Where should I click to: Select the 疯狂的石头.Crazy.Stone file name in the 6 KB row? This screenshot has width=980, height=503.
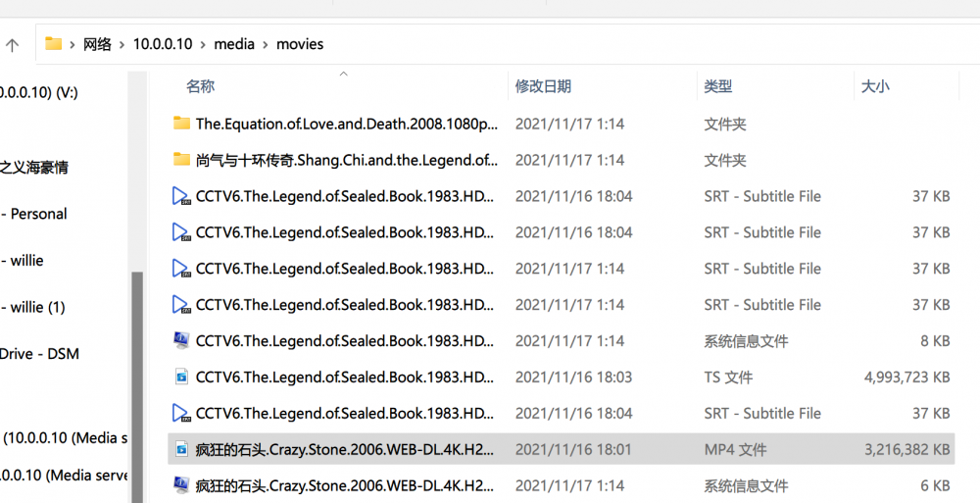point(345,485)
